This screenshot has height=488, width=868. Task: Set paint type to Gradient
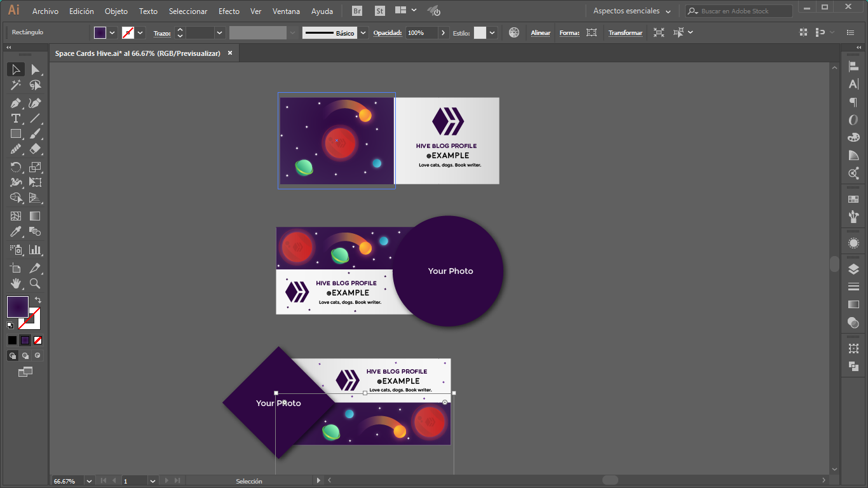25,341
